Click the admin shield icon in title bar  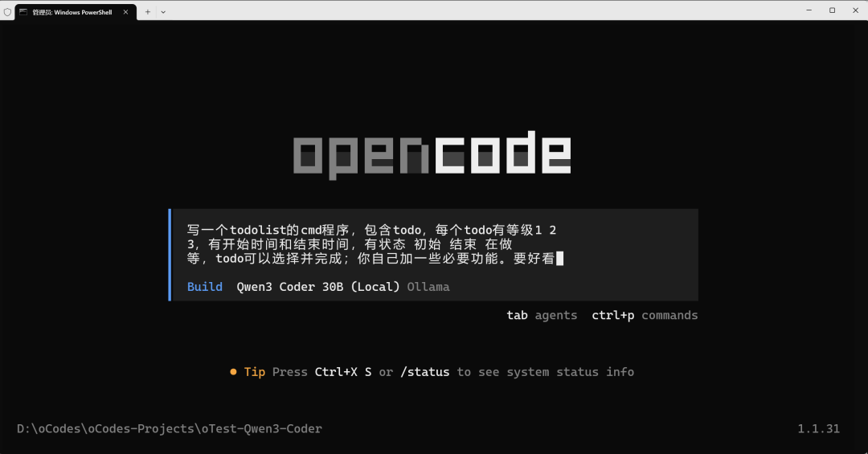click(7, 11)
